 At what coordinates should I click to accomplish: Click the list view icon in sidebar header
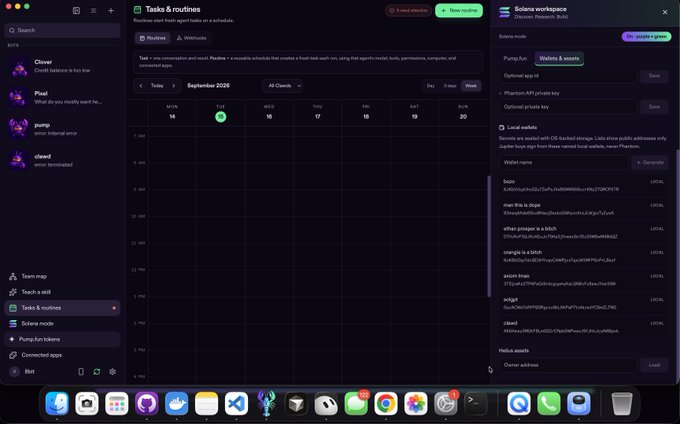coord(94,10)
